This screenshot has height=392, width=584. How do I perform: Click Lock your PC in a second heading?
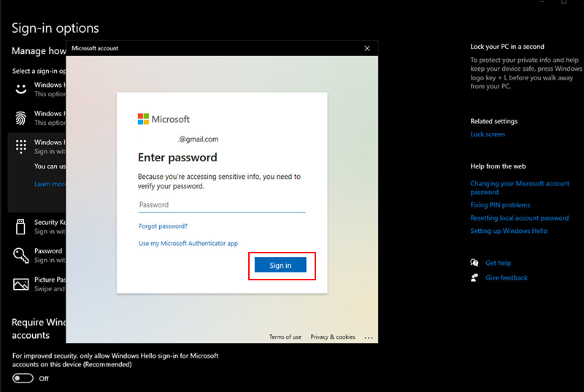507,47
